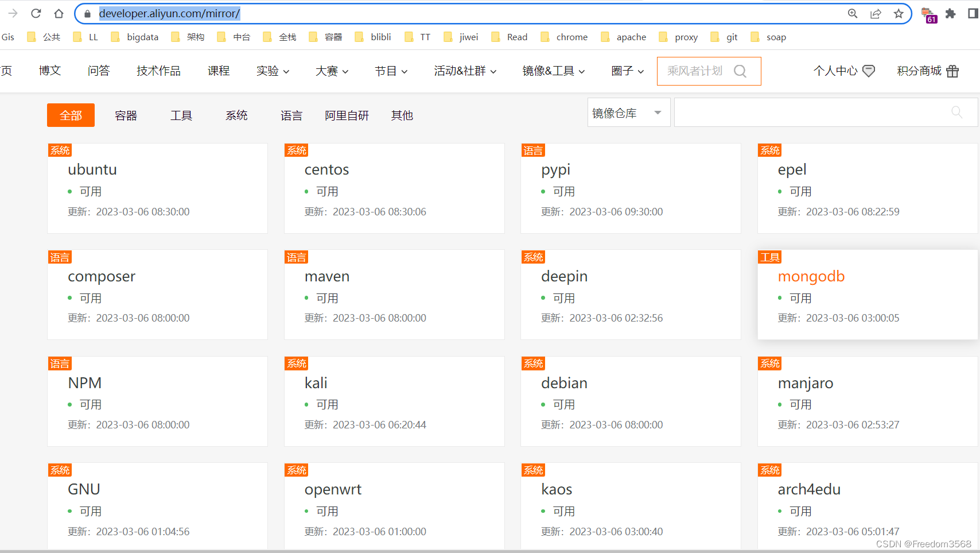Open the Read bookmark folder
Viewport: 980px width, 553px height.
tap(509, 37)
